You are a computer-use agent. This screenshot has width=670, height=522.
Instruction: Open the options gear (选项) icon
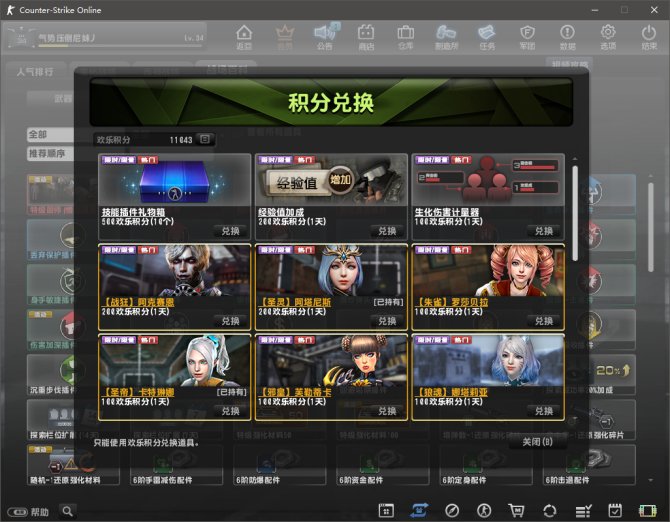coord(608,37)
